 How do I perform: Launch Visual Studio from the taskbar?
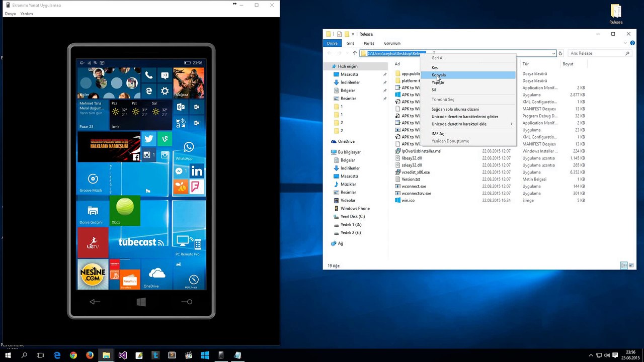pos(122,355)
